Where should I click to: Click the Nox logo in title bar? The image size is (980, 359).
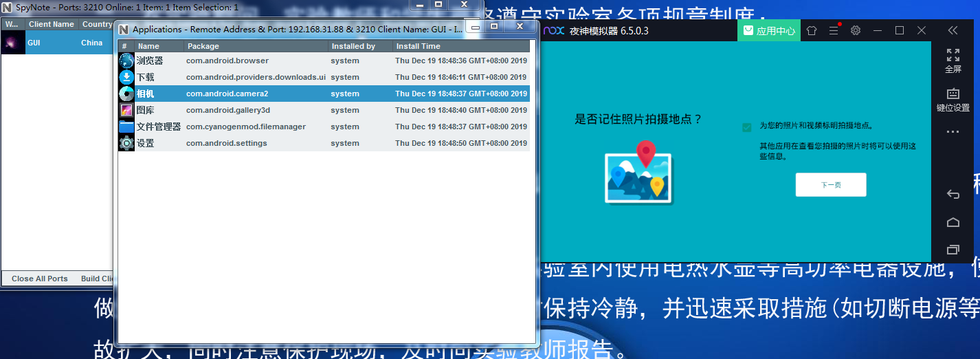554,31
